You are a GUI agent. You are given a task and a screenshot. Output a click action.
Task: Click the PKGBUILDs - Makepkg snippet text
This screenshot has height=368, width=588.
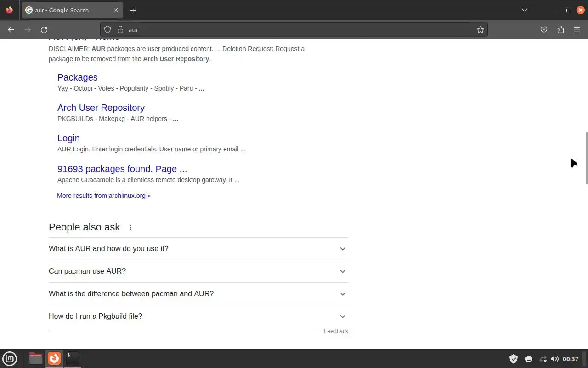118,119
